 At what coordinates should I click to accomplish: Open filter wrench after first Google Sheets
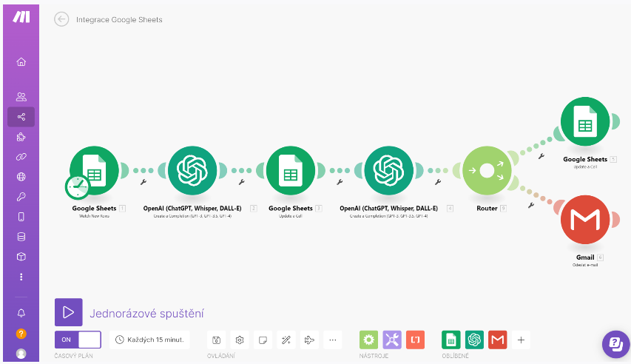pos(144,182)
